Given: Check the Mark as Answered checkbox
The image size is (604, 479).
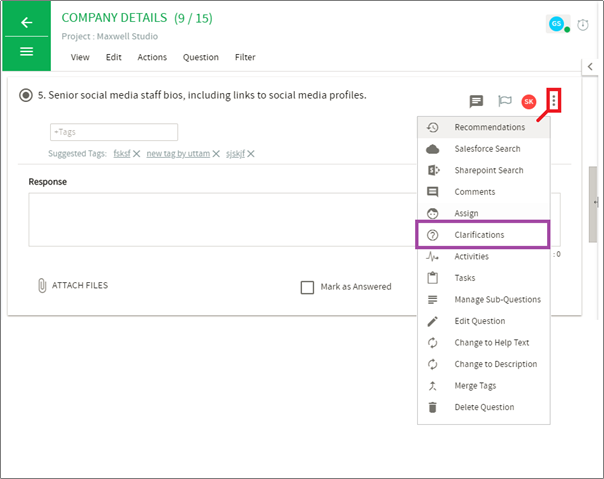Looking at the screenshot, I should (x=307, y=287).
